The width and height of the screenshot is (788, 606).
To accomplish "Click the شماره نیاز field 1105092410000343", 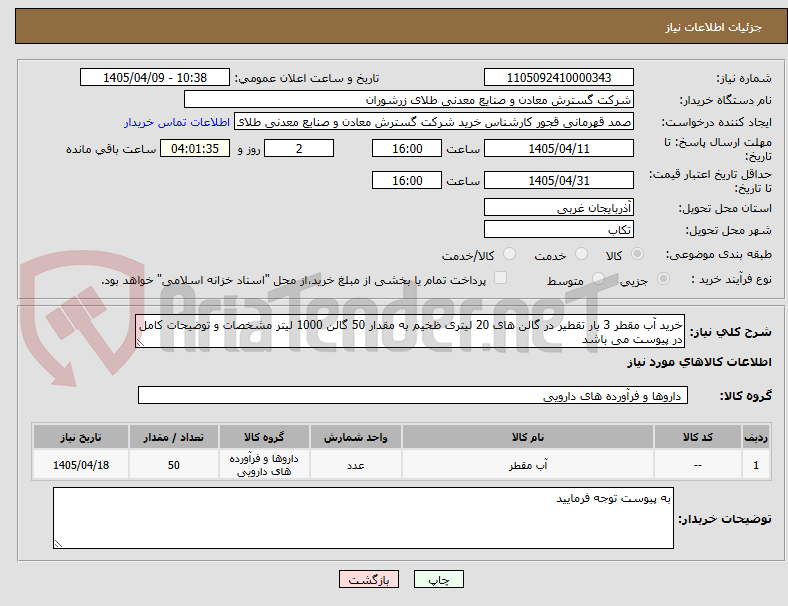I will 558,77.
